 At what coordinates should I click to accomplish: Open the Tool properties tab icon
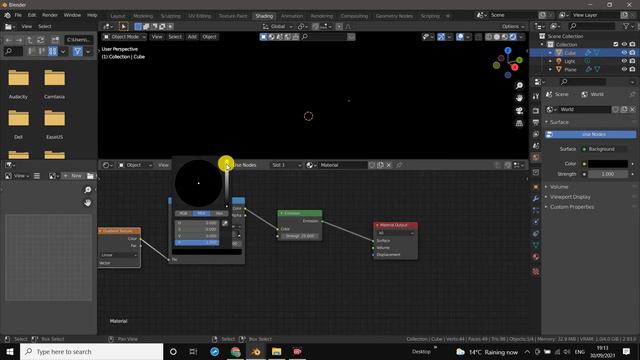pyautogui.click(x=536, y=96)
